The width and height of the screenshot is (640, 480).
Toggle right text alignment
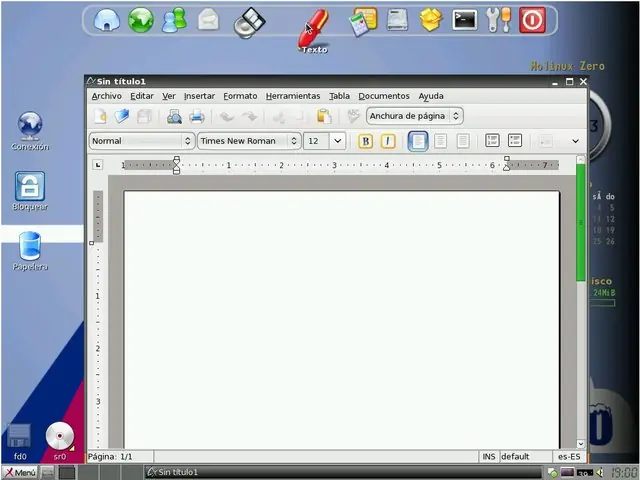(463, 141)
